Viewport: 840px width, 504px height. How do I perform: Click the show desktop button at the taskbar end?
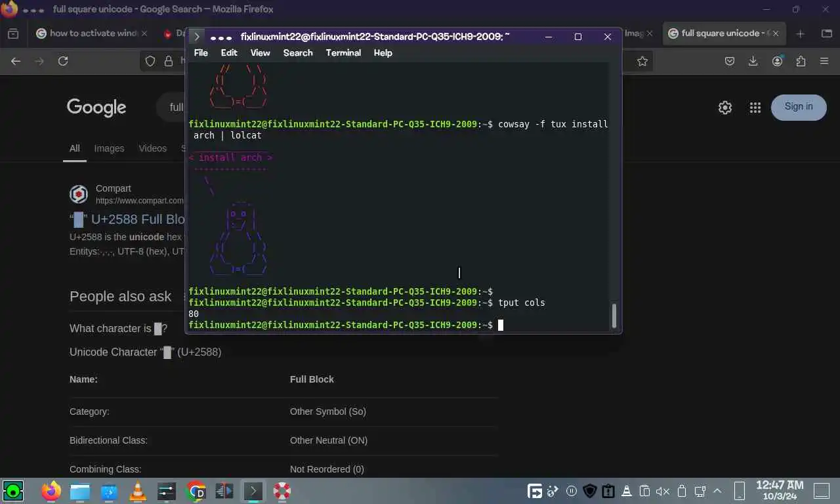pos(822,491)
